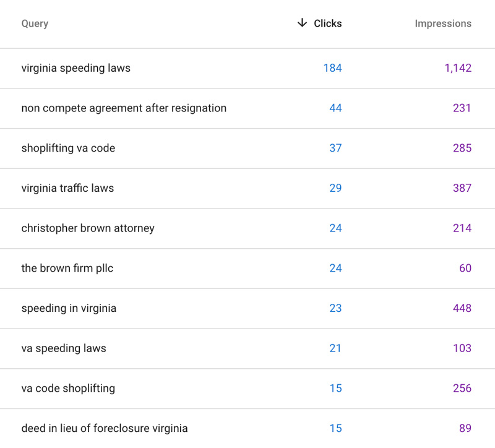Open the query 'non compete agreement after resignation'

pos(124,108)
